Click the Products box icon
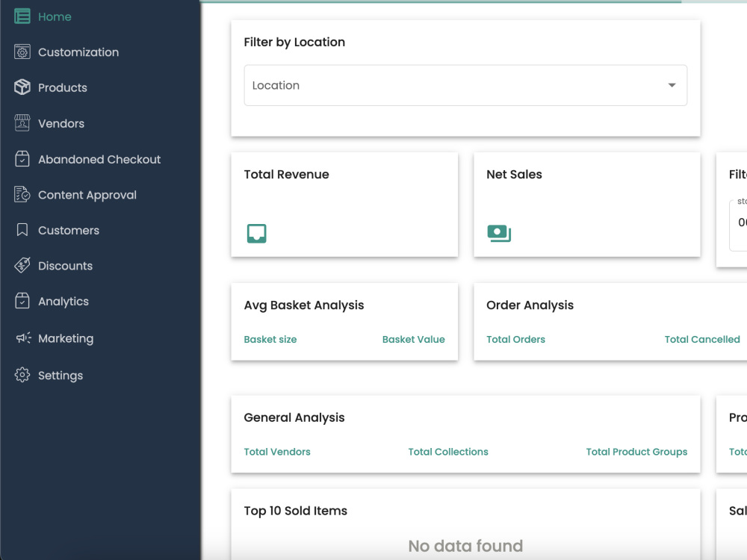Screen dimensions: 747x560 click(22, 87)
